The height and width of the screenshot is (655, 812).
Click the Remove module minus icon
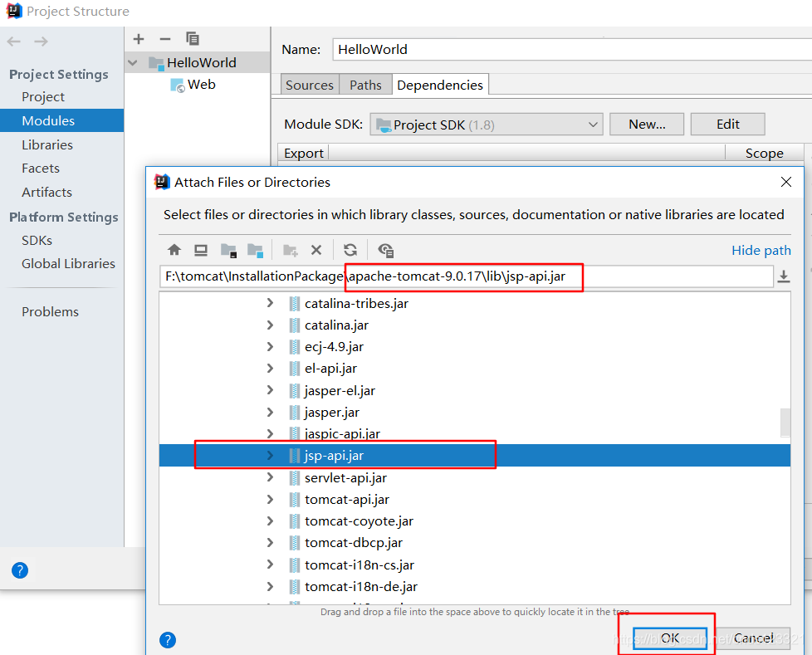pyautogui.click(x=165, y=39)
